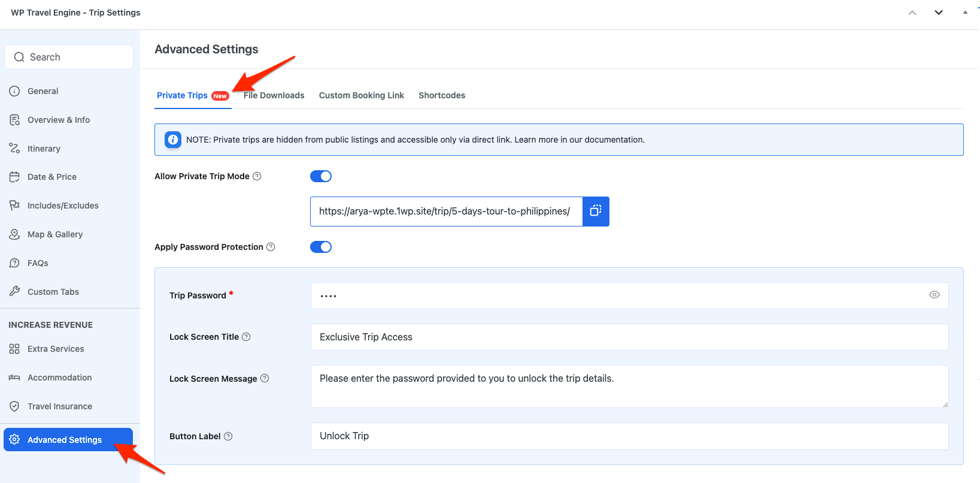
Task: Move Trip Settings panel down with chevron
Action: coord(939,13)
